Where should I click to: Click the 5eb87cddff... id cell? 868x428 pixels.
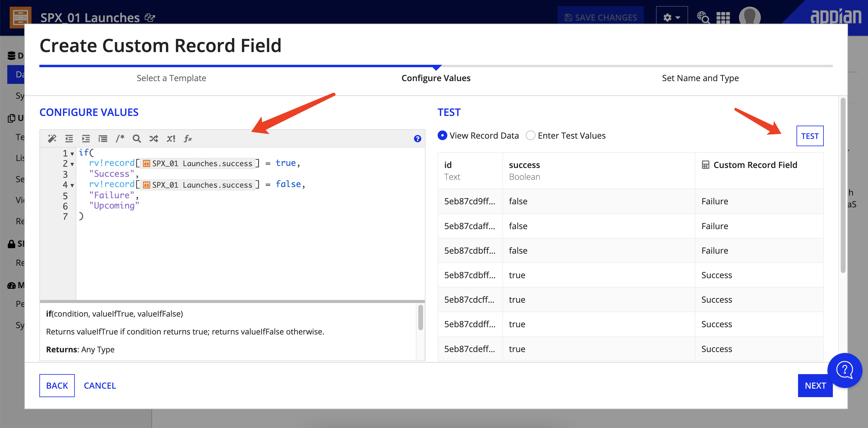point(470,324)
